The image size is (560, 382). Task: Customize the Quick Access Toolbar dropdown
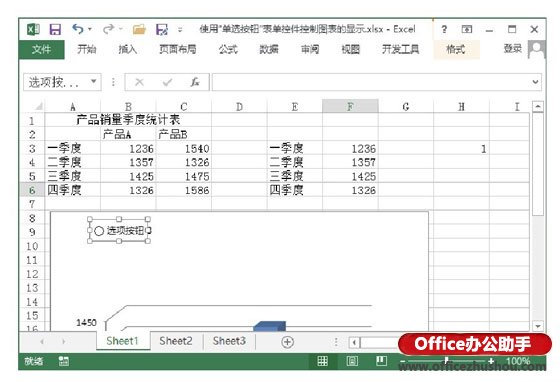[x=180, y=29]
